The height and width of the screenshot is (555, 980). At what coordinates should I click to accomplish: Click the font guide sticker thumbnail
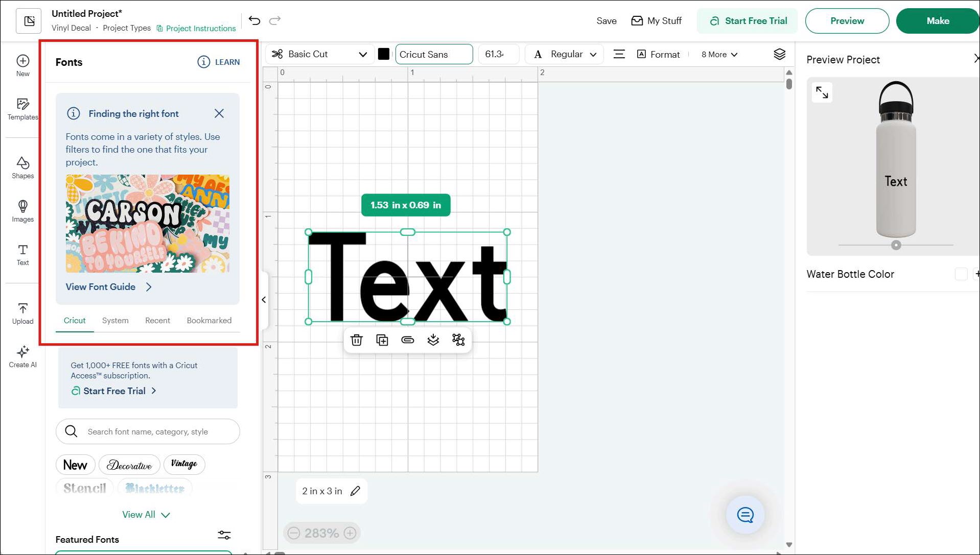click(147, 224)
